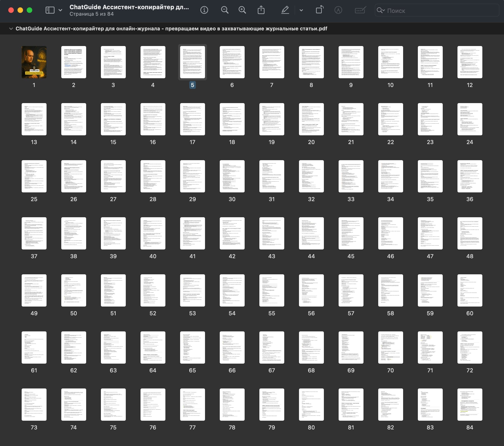This screenshot has width=504, height=446.
Task: Collapse the ChatGuide PDF thumbnail group
Action: coord(11,29)
